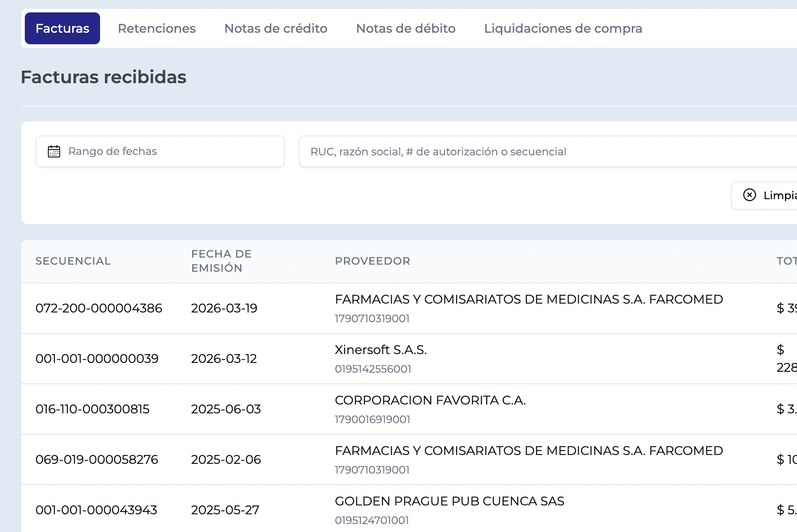Click the date 2026-03-19
The image size is (797, 532).
point(224,308)
